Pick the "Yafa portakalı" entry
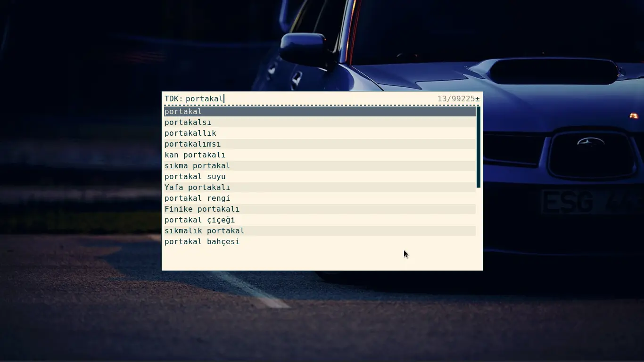This screenshot has height=362, width=644. [x=320, y=188]
